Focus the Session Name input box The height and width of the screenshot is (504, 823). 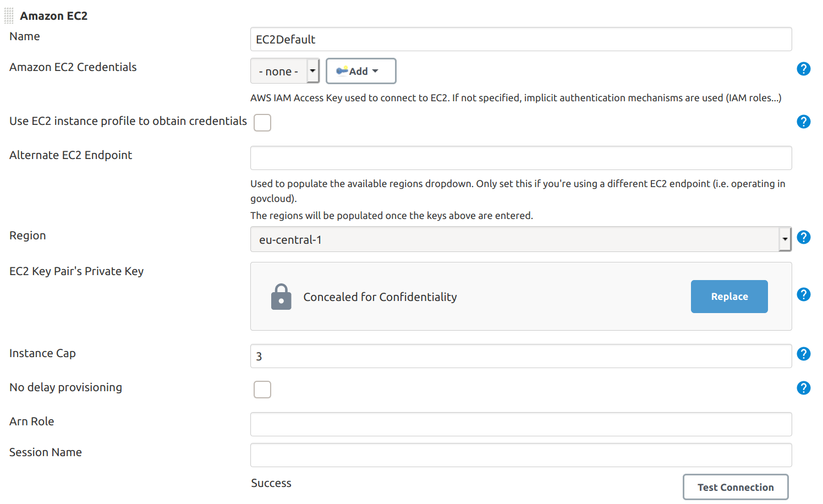point(521,455)
